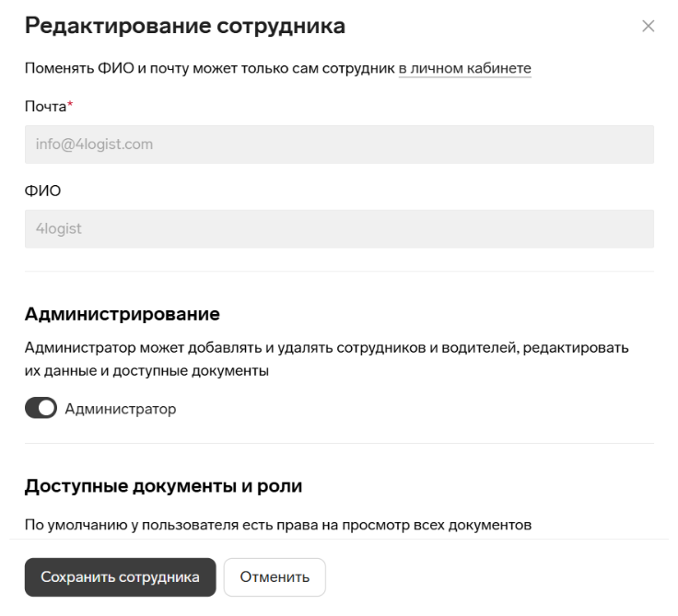Click the По умолчанию у пользователя text
The height and width of the screenshot is (616, 678).
point(278,524)
